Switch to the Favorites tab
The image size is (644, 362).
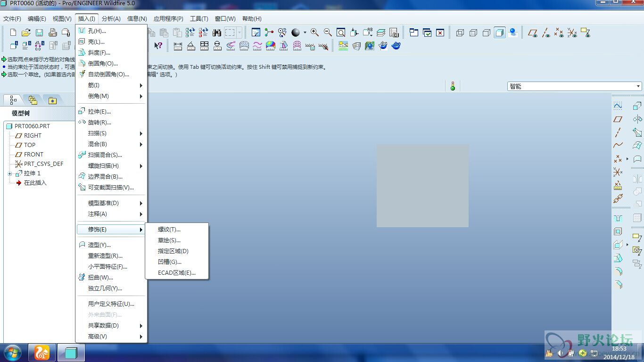[52, 100]
